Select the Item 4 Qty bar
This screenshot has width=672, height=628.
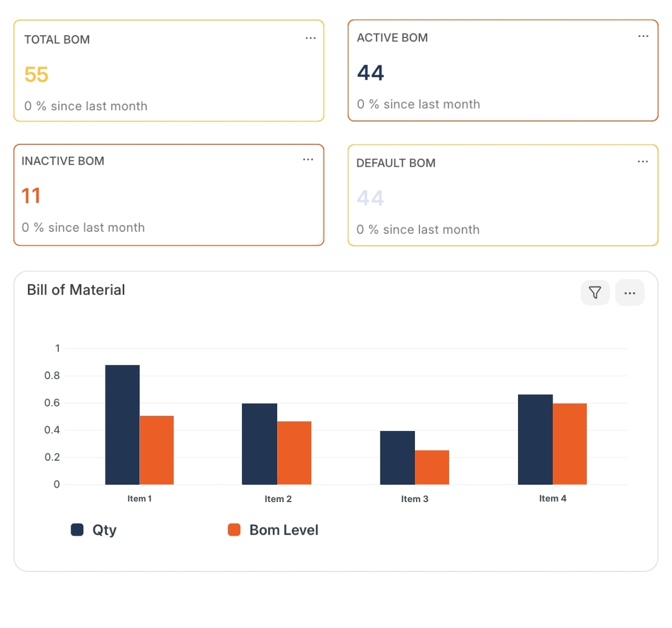(535, 439)
